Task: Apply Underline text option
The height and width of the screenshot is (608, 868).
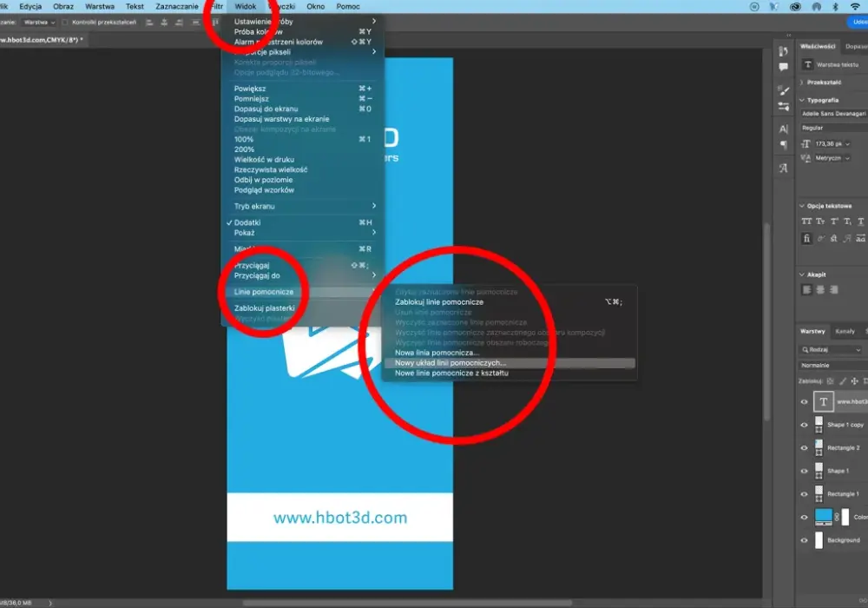Action: click(x=861, y=221)
